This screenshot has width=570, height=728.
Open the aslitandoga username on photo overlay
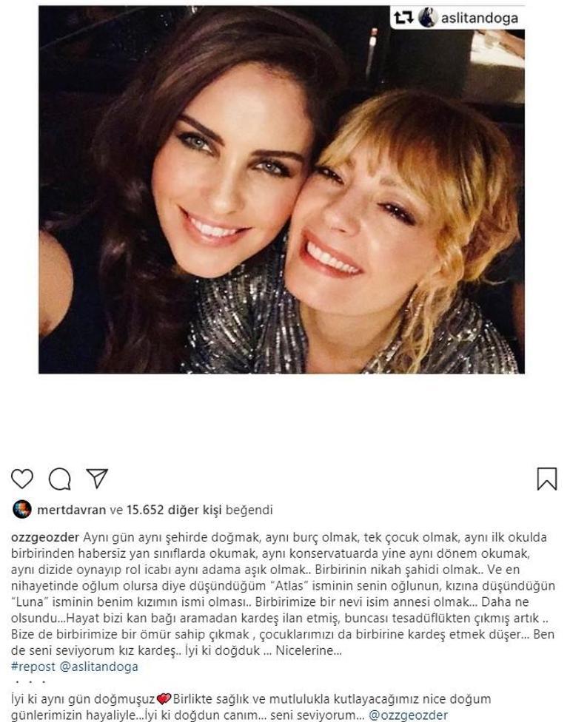(480, 18)
